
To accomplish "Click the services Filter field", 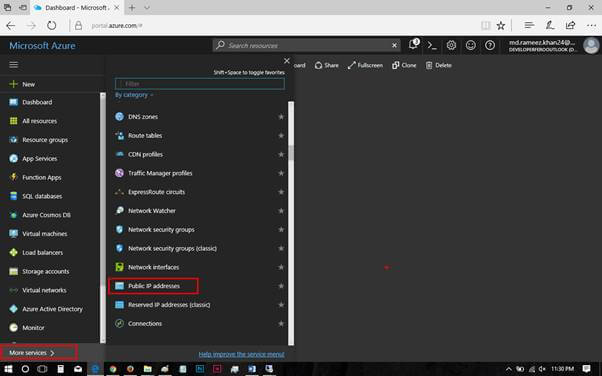I will pos(200,84).
